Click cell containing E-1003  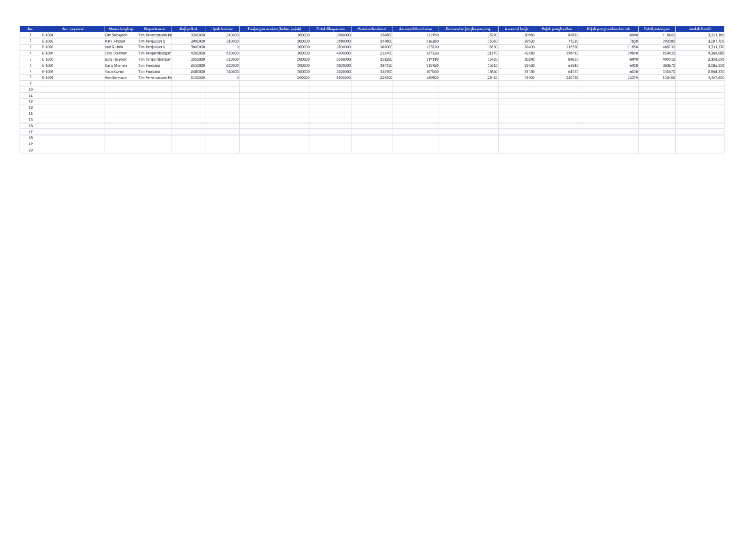coord(73,48)
